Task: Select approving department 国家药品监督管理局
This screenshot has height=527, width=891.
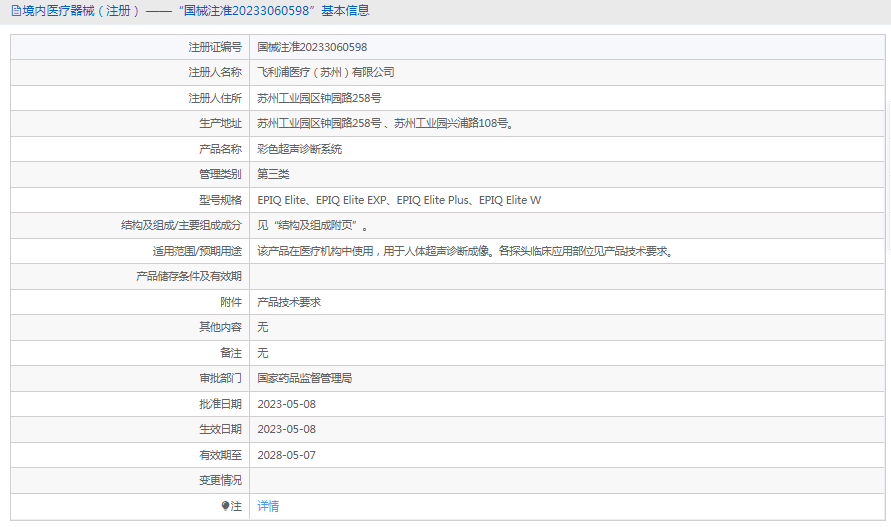Action: pyautogui.click(x=305, y=378)
